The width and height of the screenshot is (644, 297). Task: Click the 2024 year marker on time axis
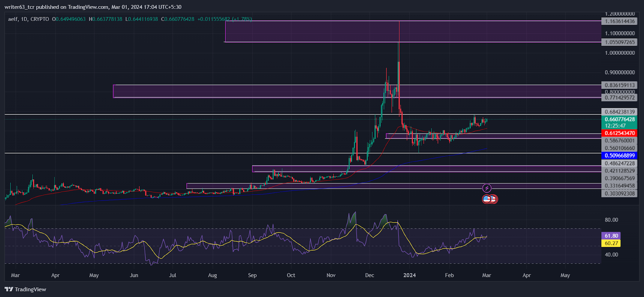pos(409,275)
